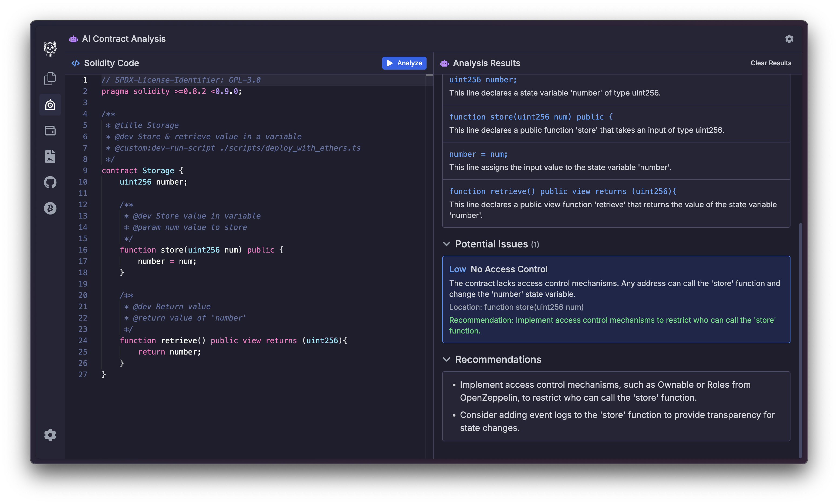Select the Low No Access Control issue card
Viewport: 838px width, 504px height.
click(616, 299)
